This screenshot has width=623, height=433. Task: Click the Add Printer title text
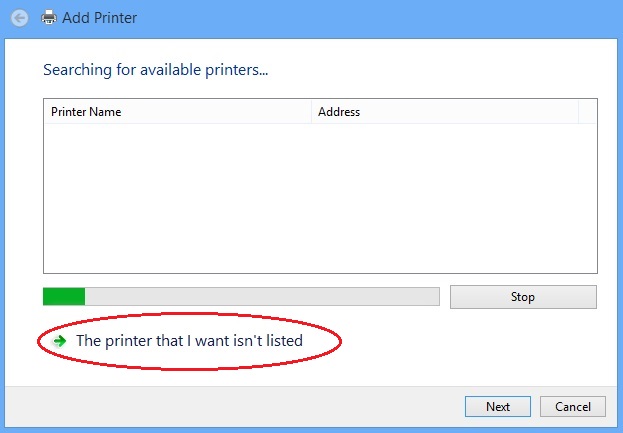click(99, 18)
